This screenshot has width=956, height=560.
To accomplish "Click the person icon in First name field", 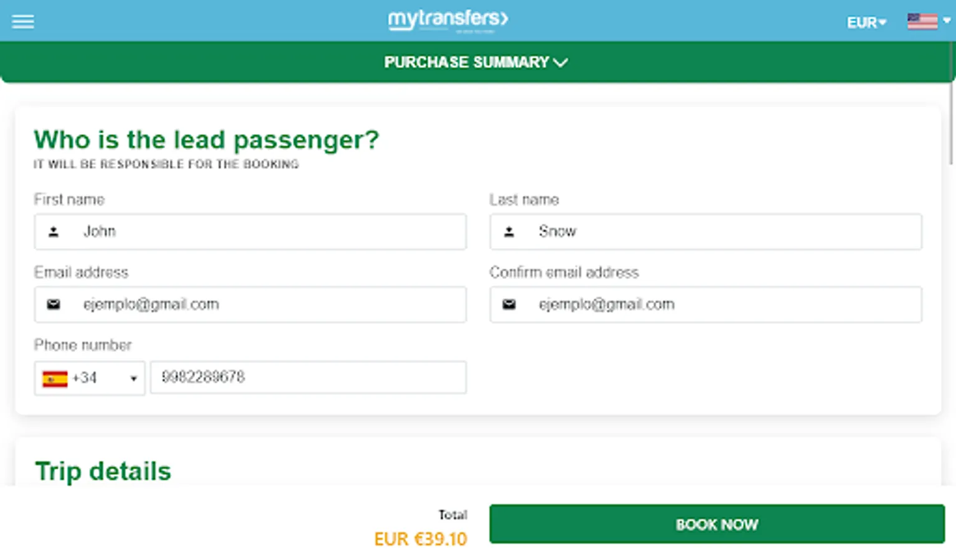I will (x=54, y=232).
